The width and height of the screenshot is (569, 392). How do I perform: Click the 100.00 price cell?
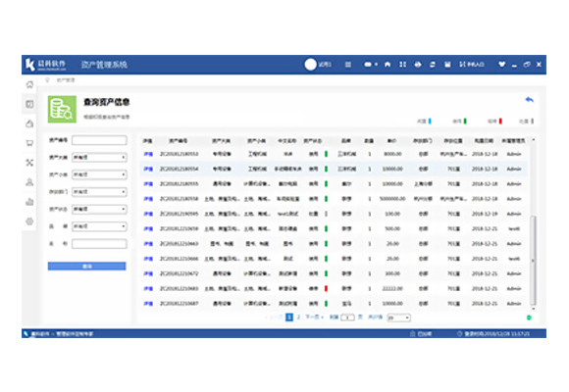[x=392, y=214]
